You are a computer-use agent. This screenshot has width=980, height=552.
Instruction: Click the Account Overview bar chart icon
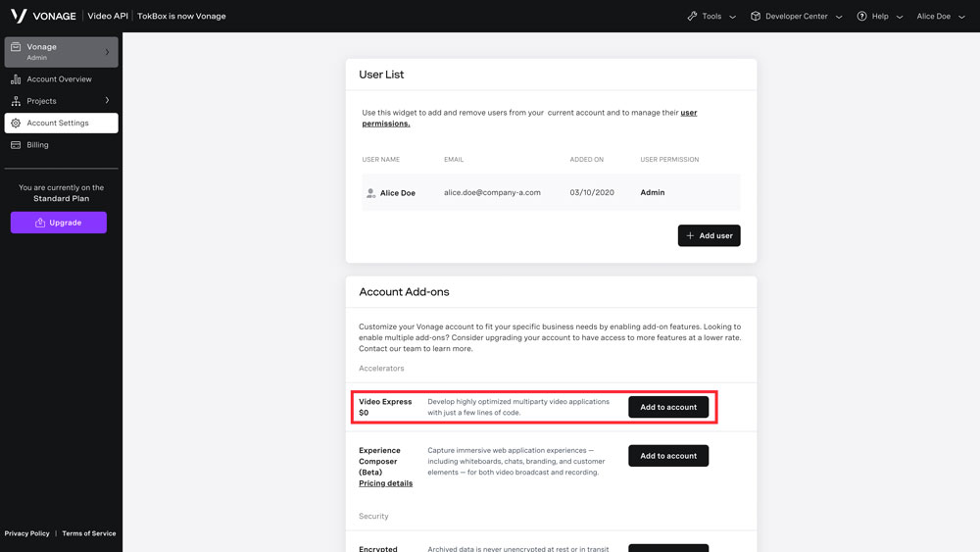point(16,79)
